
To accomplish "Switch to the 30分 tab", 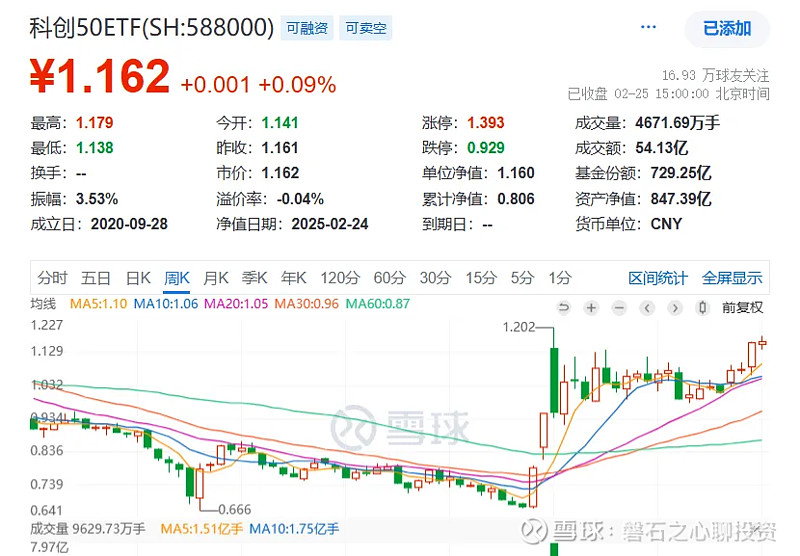I will (x=436, y=278).
